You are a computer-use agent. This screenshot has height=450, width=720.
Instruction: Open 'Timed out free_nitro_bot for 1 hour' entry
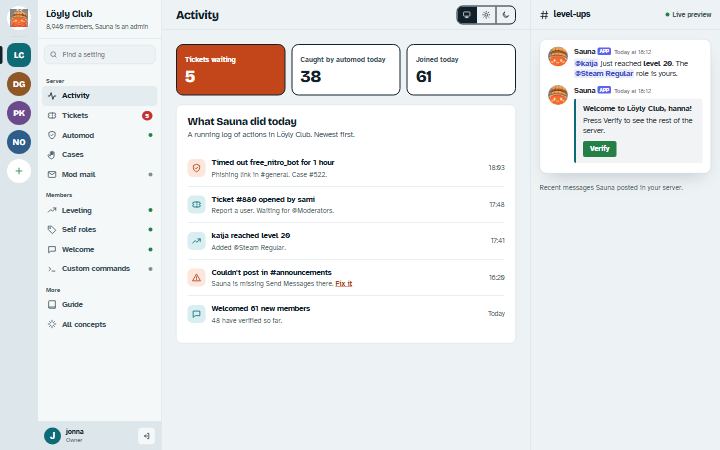tap(346, 168)
